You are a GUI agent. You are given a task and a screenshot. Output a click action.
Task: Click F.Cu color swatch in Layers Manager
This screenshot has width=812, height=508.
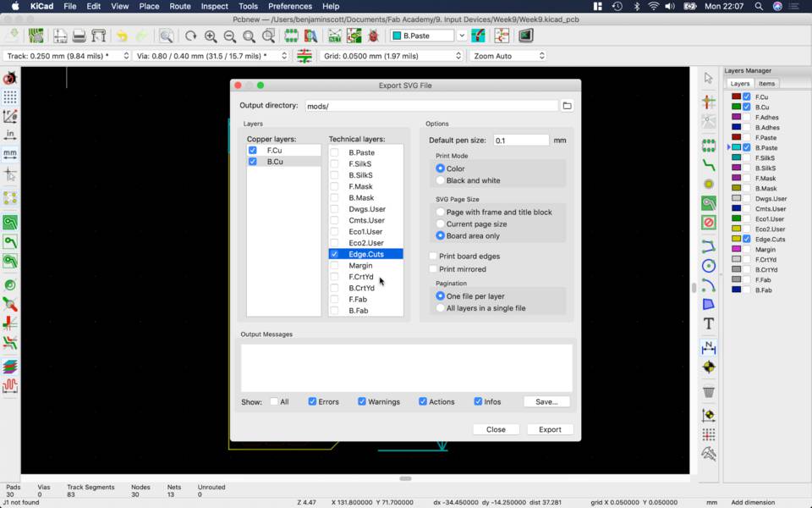tap(736, 97)
